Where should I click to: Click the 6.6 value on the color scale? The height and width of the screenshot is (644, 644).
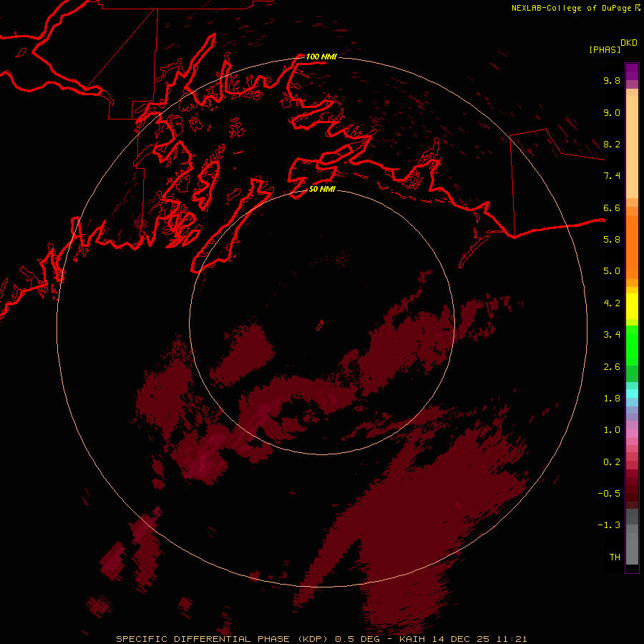(x=612, y=208)
